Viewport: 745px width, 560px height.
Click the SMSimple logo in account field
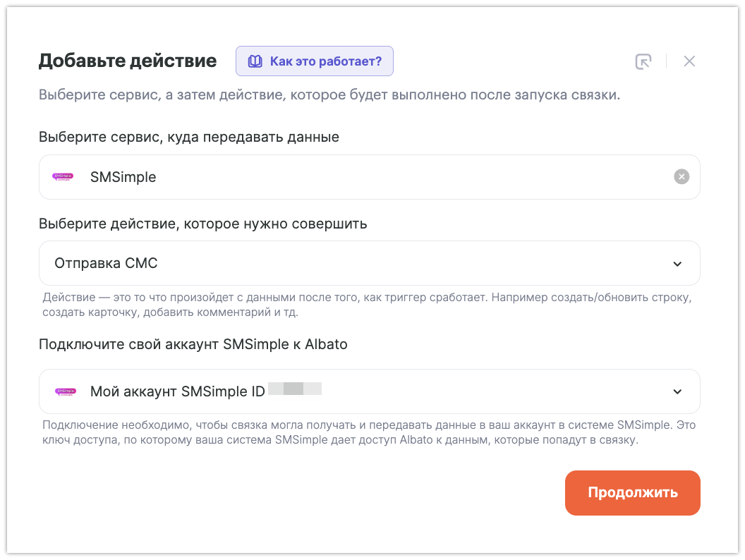pos(63,391)
